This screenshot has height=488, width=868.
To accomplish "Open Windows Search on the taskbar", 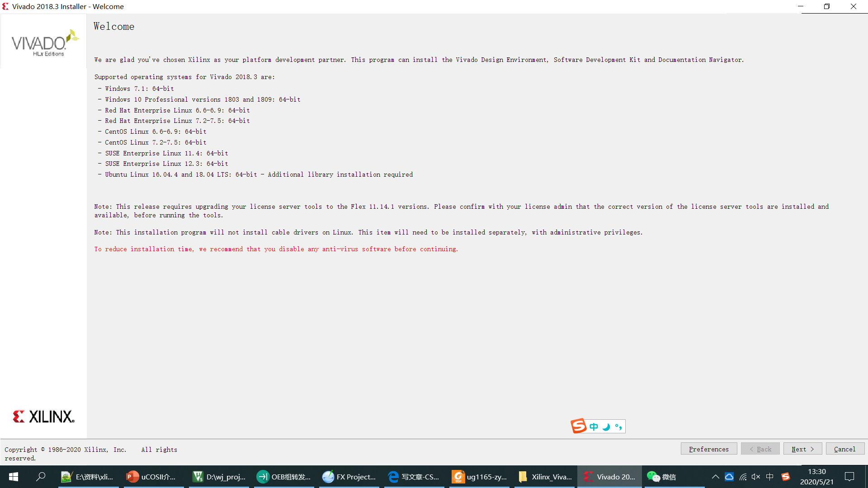I will click(x=41, y=477).
